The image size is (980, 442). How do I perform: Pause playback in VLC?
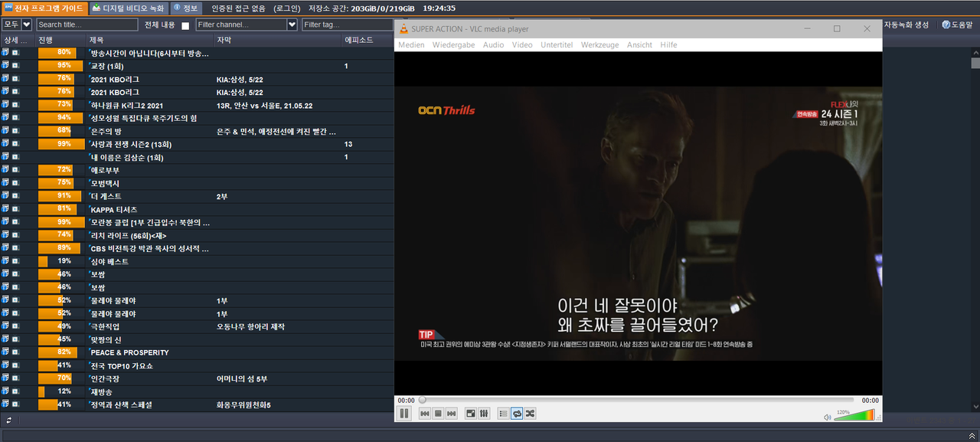404,414
